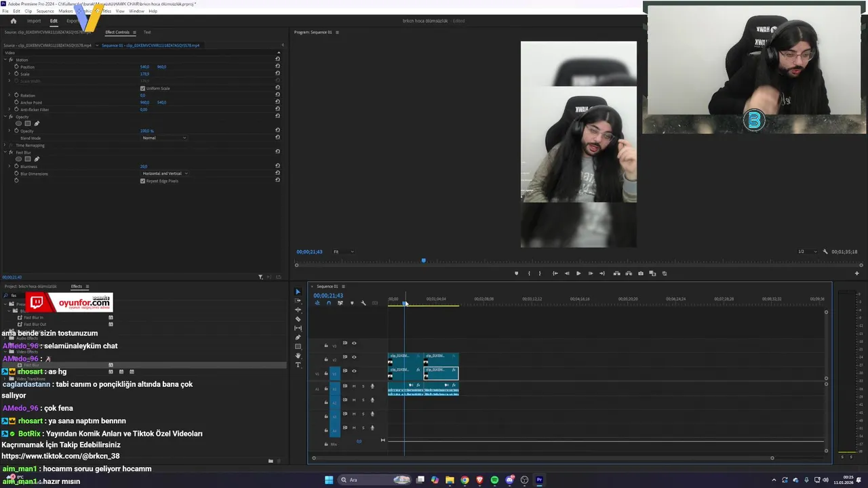The image size is (868, 488).
Task: Expand the Scale parameter
Action: (x=10, y=74)
